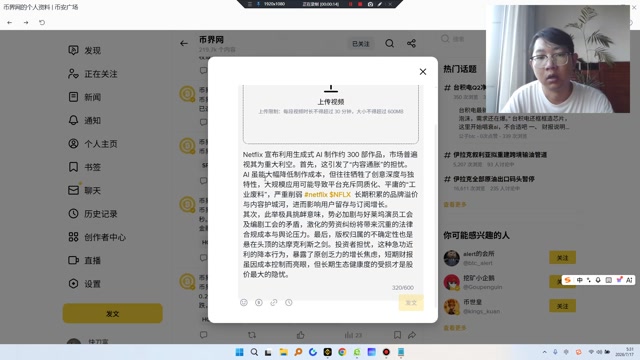Browser back navigation arrow
Viewport: 640px width, 360px height.
tap(9, 22)
